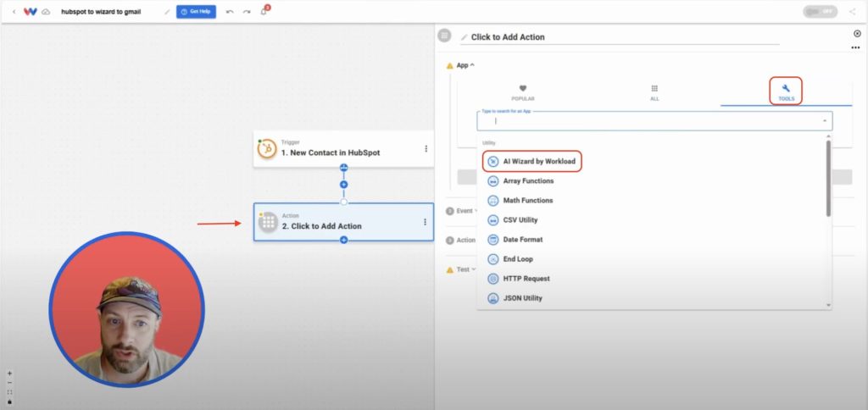868x410 pixels.
Task: Open the notifications bell
Action: point(264,11)
